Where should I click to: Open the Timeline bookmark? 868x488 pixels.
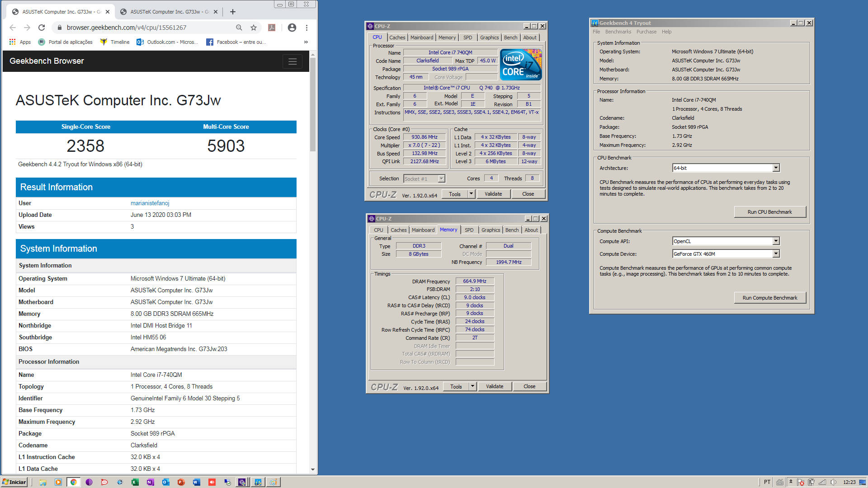click(x=115, y=42)
